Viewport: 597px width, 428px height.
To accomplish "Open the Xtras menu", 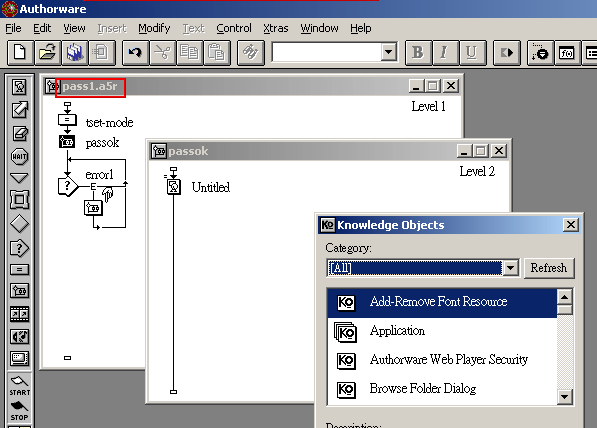I will [276, 28].
